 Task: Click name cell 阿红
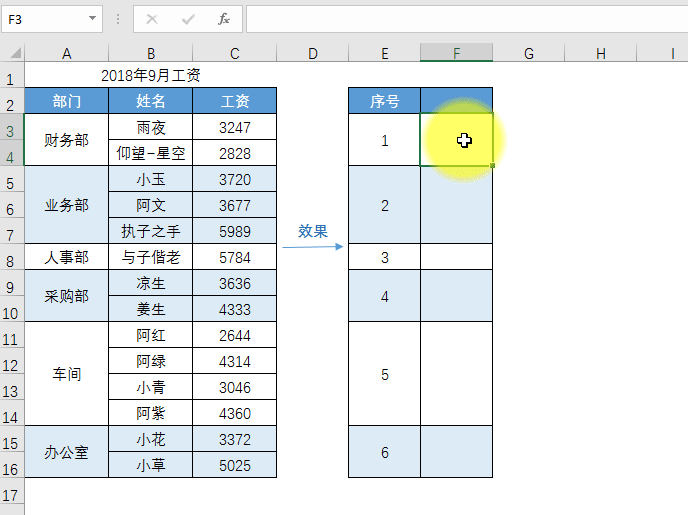coord(150,335)
